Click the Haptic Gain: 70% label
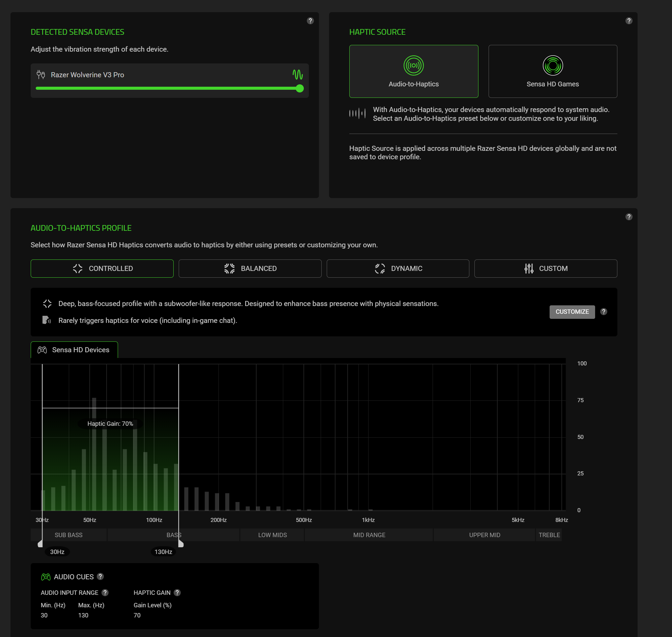This screenshot has height=637, width=672. click(110, 424)
